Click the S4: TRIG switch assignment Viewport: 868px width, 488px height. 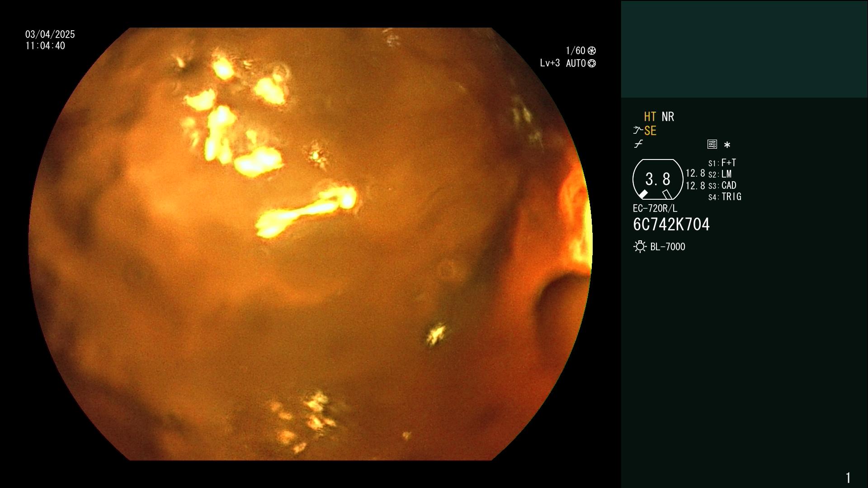(x=725, y=197)
